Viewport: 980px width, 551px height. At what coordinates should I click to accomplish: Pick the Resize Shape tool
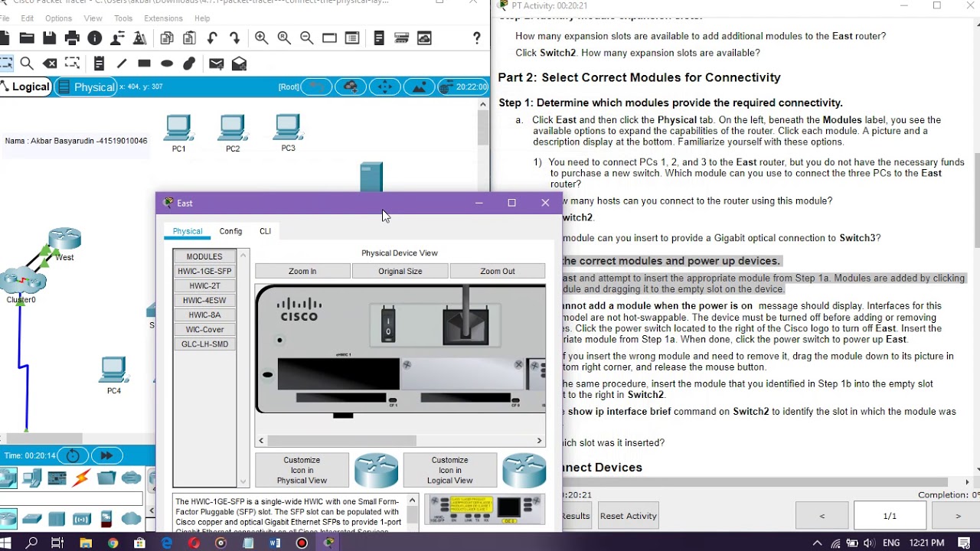coord(72,64)
